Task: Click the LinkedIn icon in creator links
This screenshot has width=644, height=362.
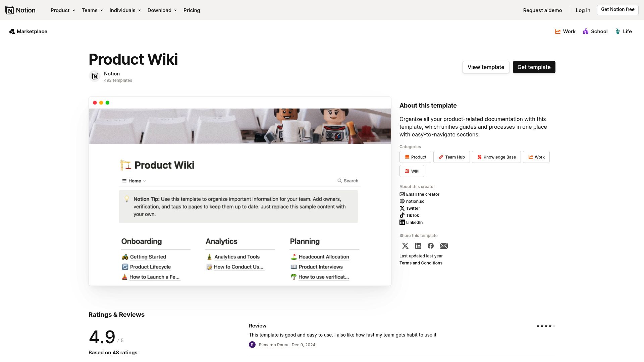Action: point(402,223)
